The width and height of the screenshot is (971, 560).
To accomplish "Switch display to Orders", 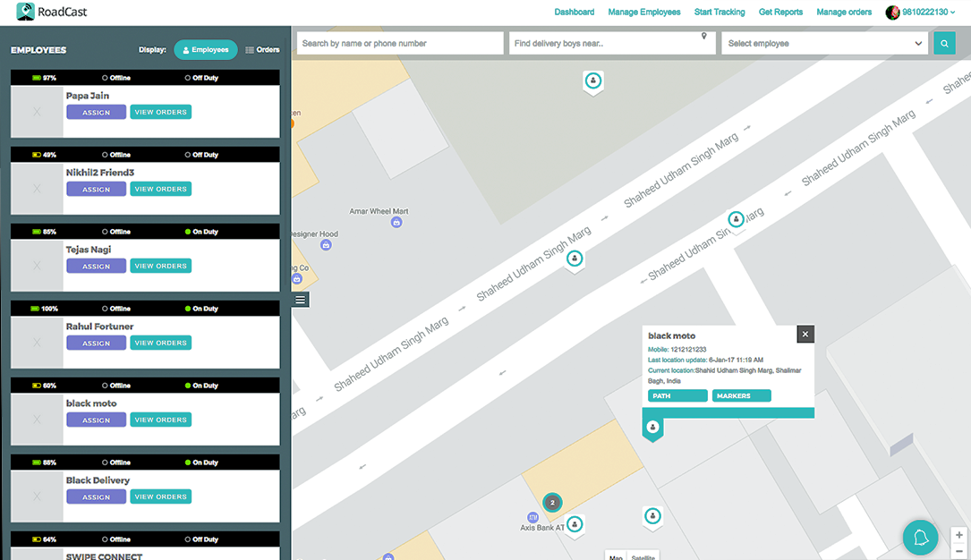I will (x=262, y=49).
